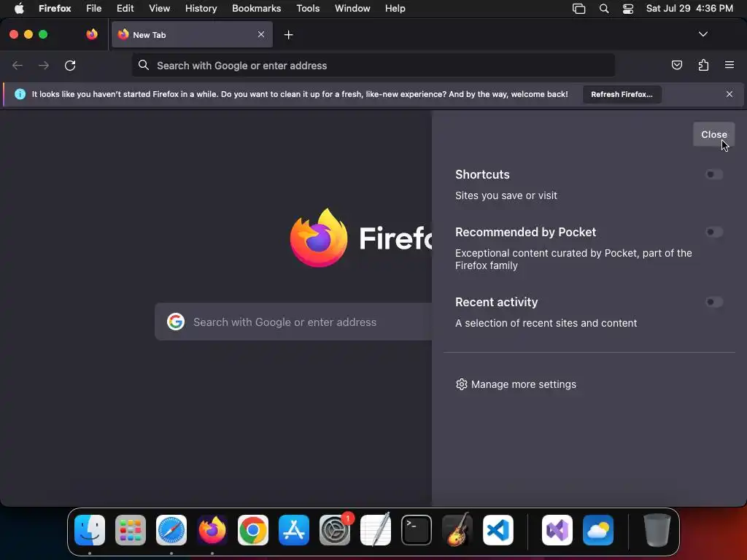Open the Apple menu

(19, 9)
